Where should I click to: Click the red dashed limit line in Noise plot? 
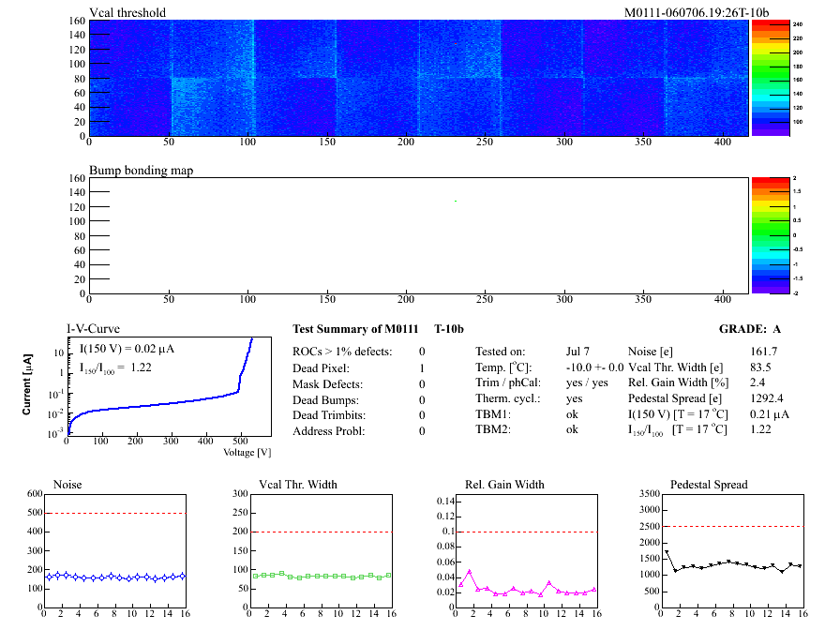point(115,513)
